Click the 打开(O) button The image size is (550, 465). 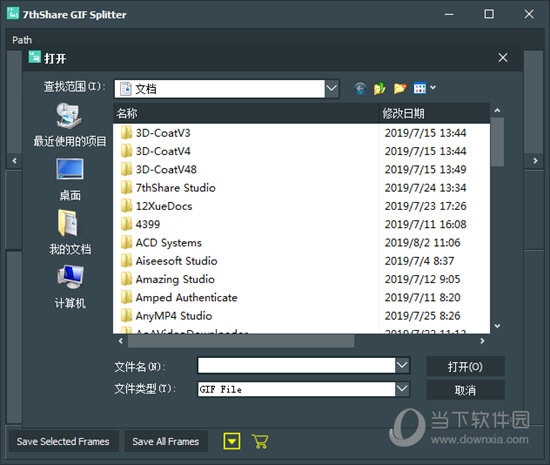click(x=465, y=366)
